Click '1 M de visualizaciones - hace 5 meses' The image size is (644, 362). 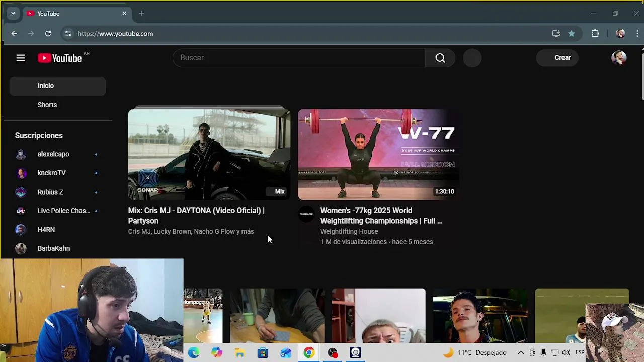coord(377,242)
